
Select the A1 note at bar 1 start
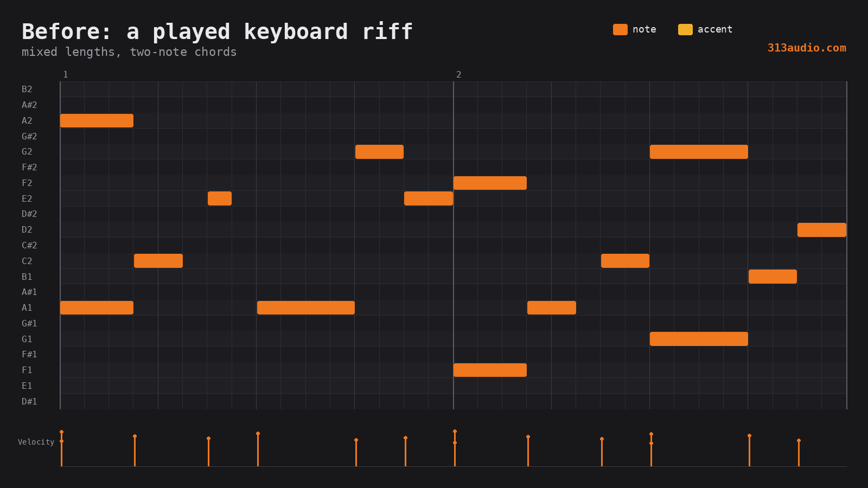[x=97, y=307]
